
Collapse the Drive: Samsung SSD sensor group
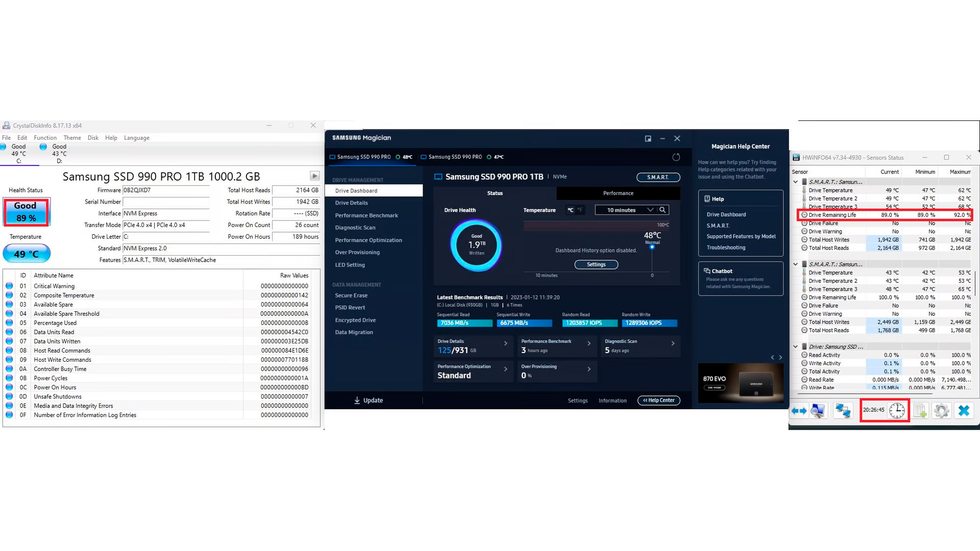coord(795,346)
